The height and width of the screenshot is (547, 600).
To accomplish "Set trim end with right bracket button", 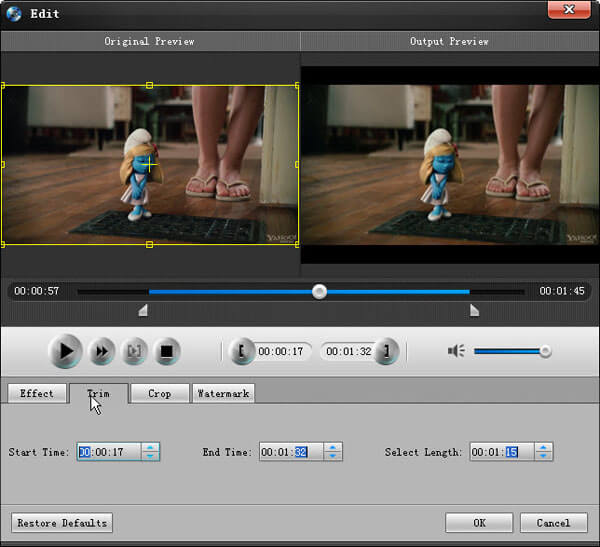I will click(386, 351).
